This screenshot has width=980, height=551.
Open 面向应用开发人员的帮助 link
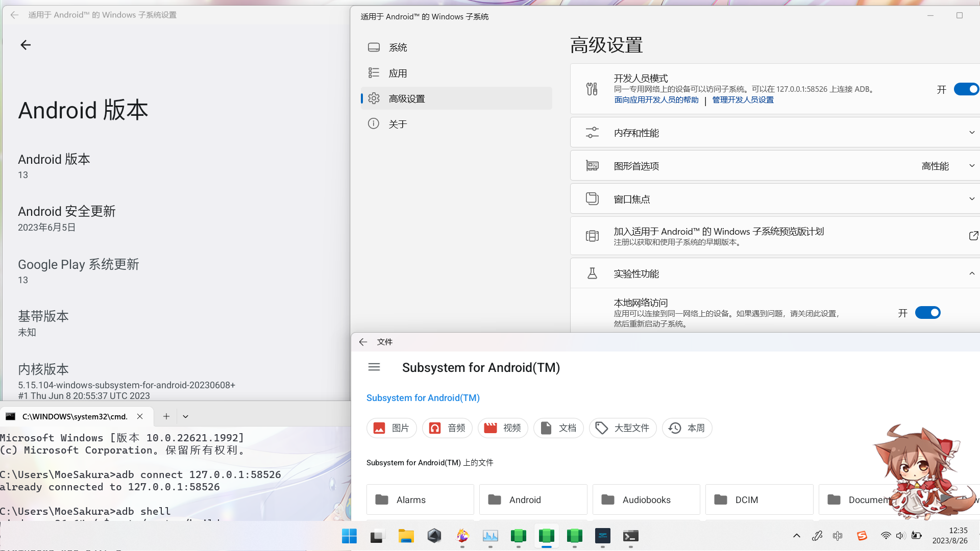click(x=656, y=99)
